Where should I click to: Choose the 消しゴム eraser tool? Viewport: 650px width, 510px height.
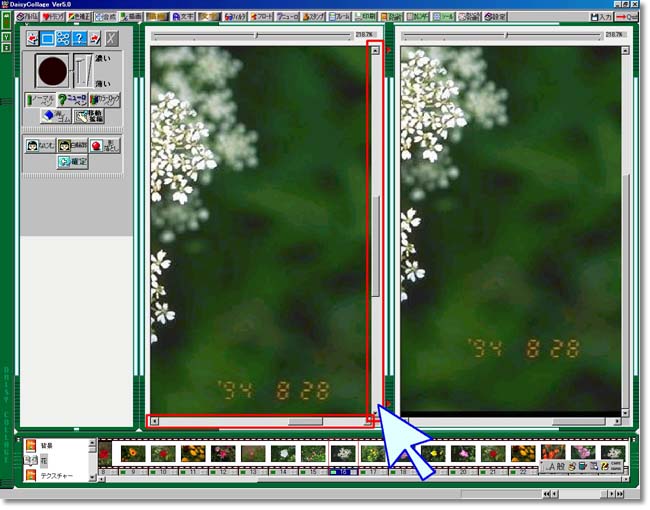(x=54, y=116)
